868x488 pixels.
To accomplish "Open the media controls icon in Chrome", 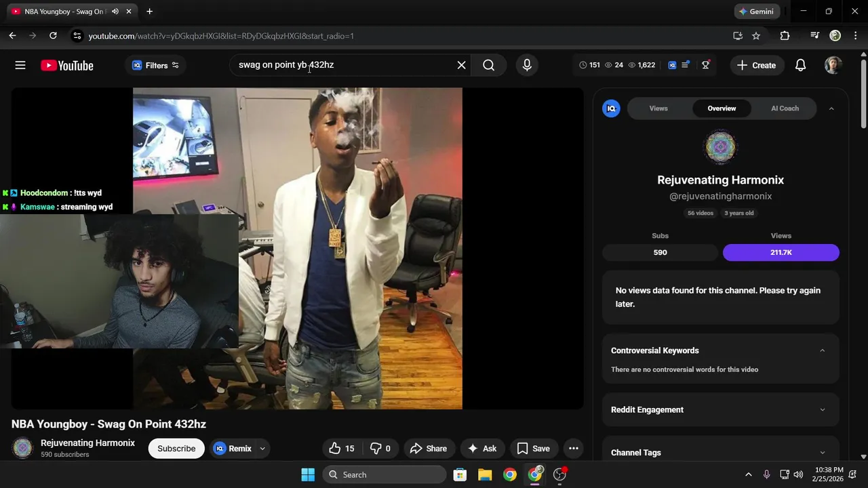I will 814,35.
